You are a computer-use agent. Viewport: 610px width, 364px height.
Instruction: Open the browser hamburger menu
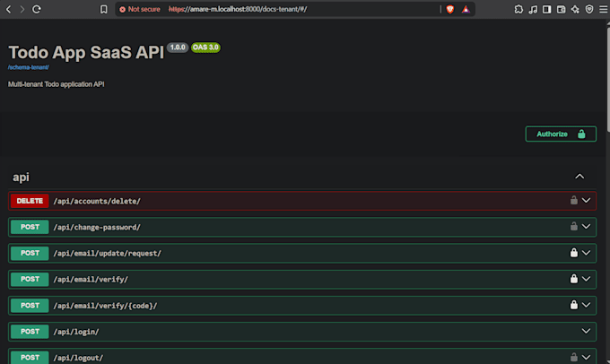(603, 9)
